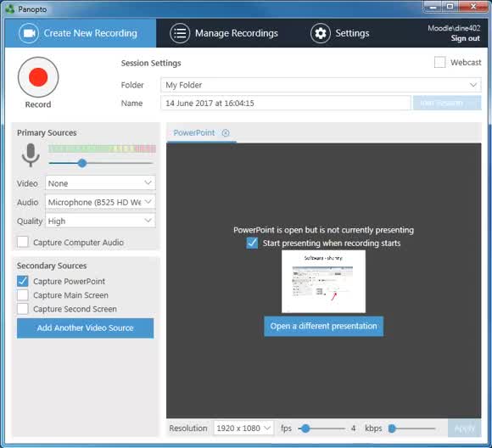
Task: Start recording with the red Record button
Action: (x=38, y=77)
